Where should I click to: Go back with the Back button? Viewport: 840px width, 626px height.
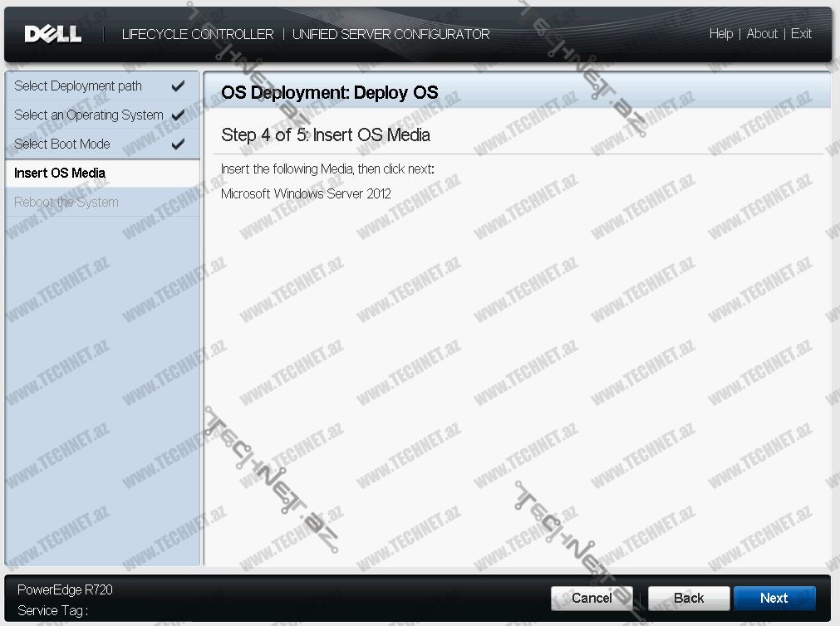point(689,598)
